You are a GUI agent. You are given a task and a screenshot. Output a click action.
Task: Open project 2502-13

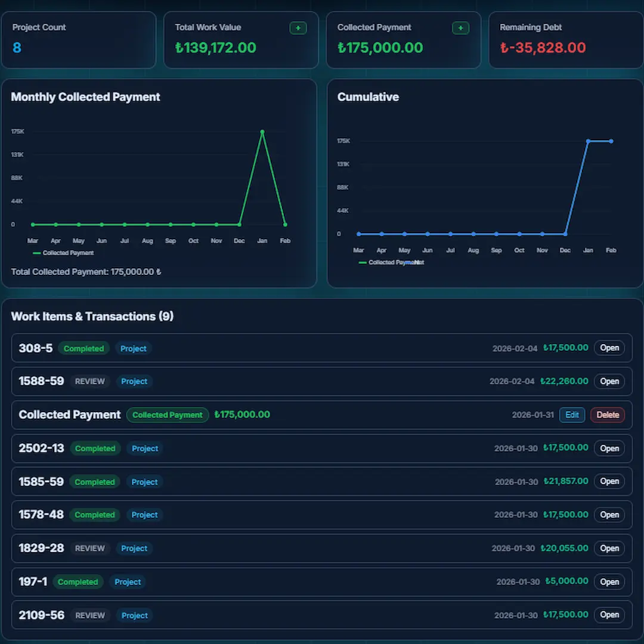point(609,448)
